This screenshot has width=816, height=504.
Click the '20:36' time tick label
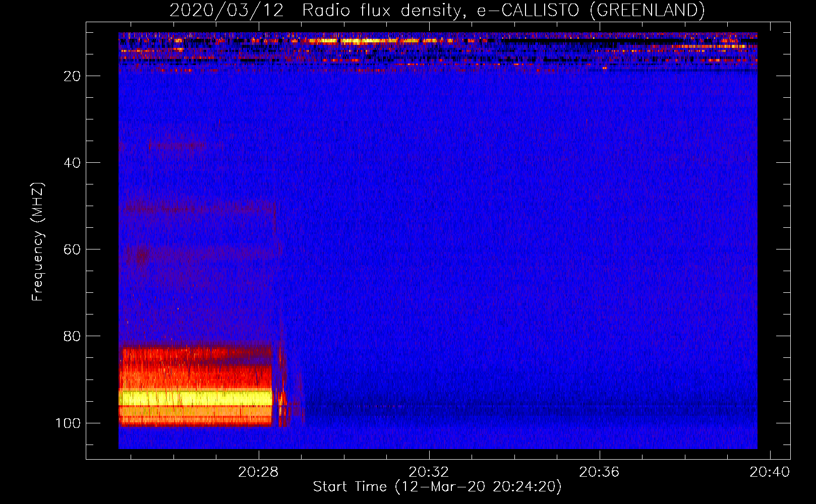[599, 472]
